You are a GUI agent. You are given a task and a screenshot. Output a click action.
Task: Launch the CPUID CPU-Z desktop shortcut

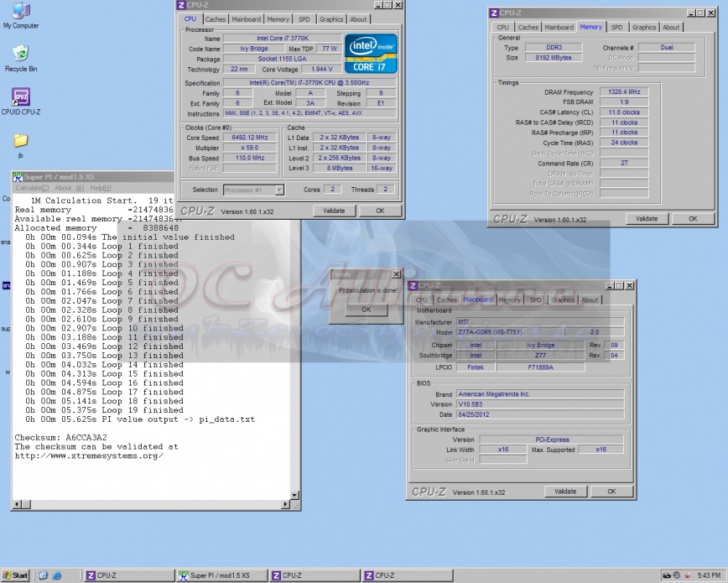pos(20,99)
